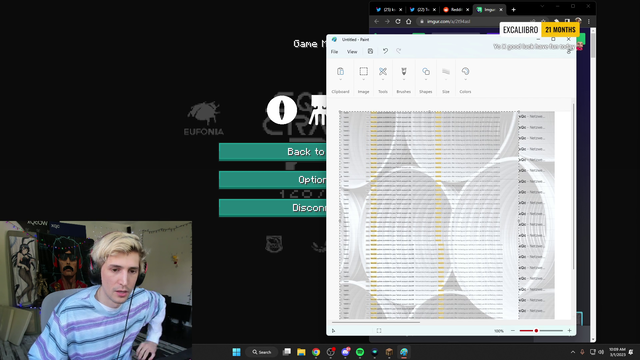640x360 pixels.
Task: Click Chrome's forward arrow
Action: pos(387,21)
